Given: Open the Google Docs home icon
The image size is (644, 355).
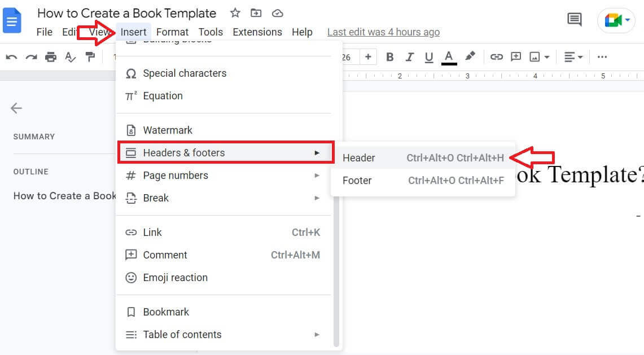Looking at the screenshot, I should [12, 21].
